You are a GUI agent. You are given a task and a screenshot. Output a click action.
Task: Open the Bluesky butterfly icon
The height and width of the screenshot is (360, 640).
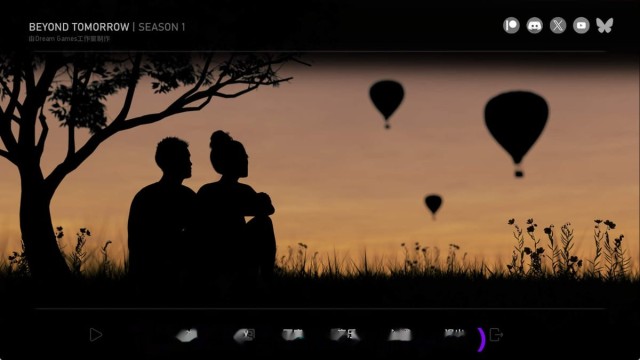[604, 25]
